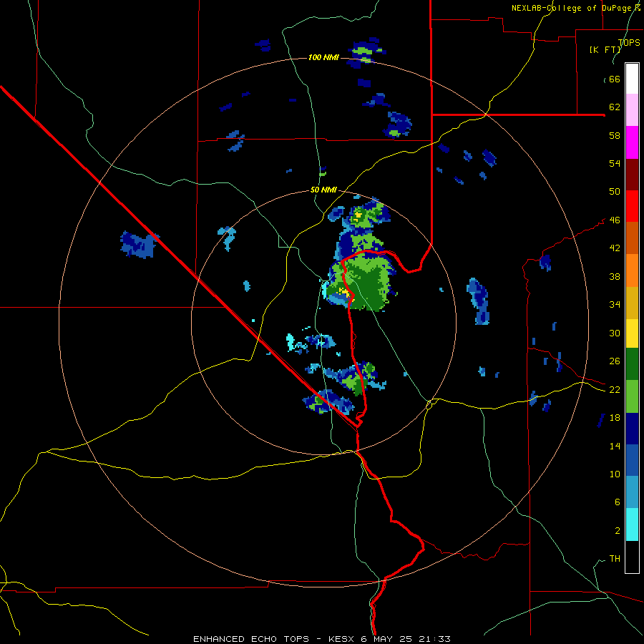The height and width of the screenshot is (644, 644).
Task: Click the "10" legend value
Action: click(x=615, y=474)
